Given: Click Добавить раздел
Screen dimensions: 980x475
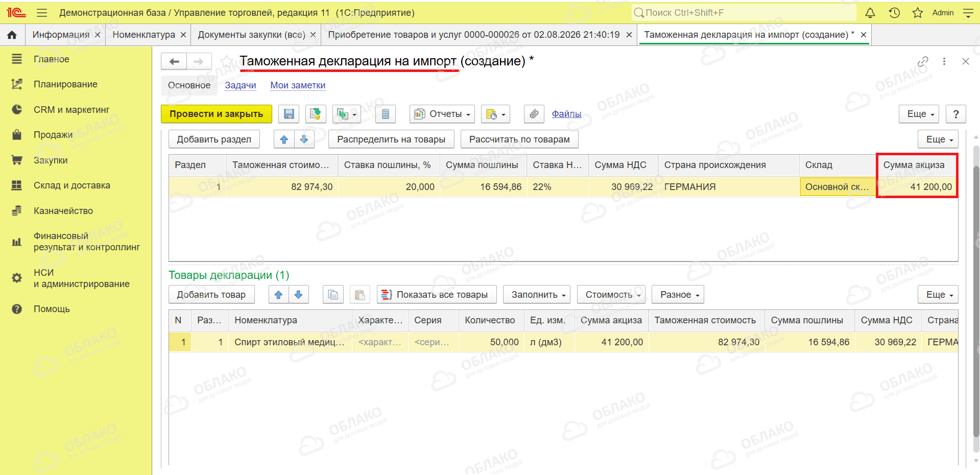Looking at the screenshot, I should 214,139.
